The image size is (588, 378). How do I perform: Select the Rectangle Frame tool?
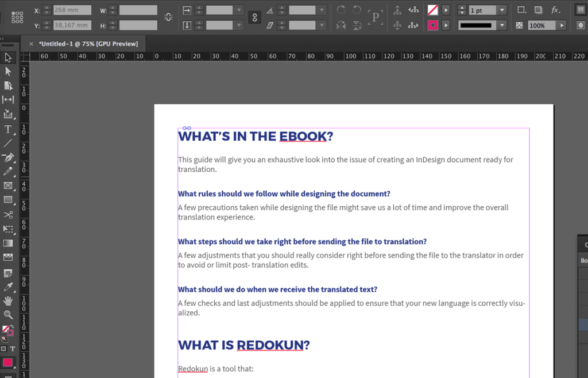click(x=8, y=186)
